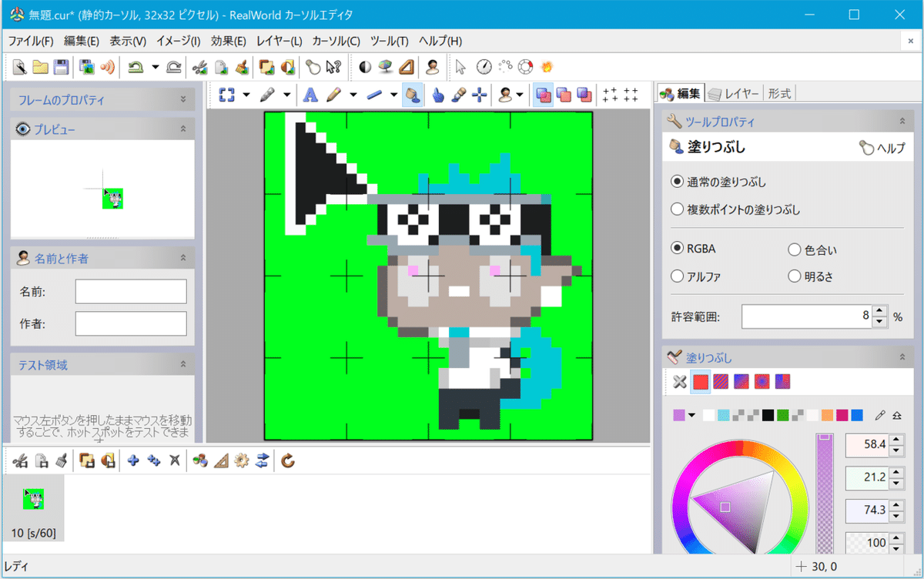Open a file with the yellow folder icon
This screenshot has height=579, width=924.
coord(40,67)
